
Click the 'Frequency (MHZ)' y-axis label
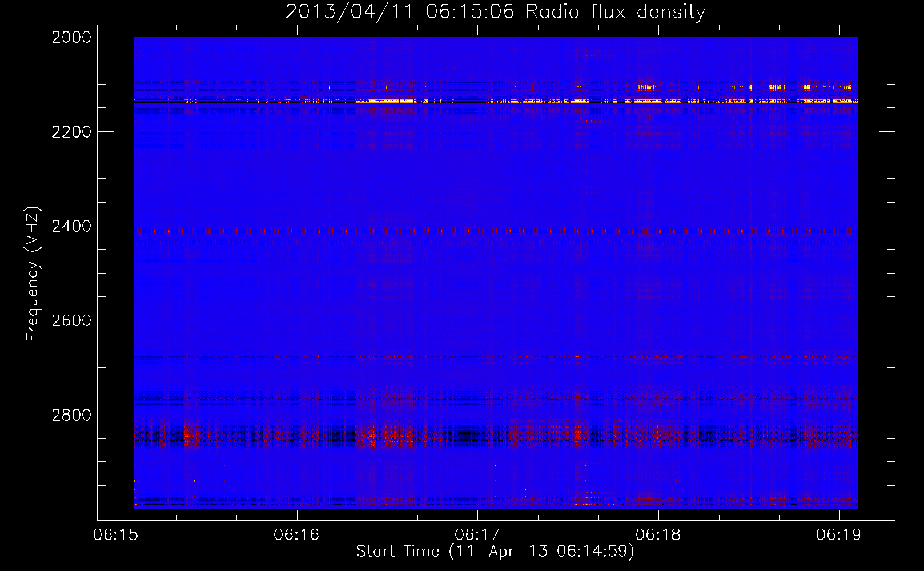pyautogui.click(x=33, y=274)
